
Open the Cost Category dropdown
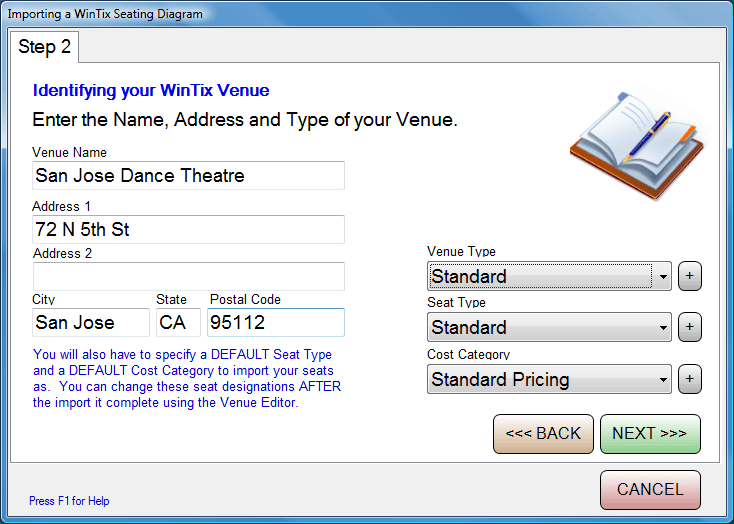coord(549,379)
